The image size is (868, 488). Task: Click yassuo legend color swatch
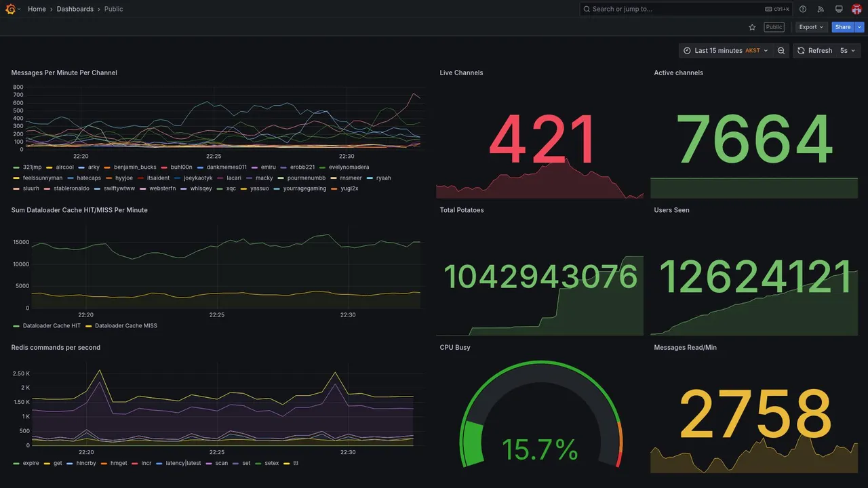click(x=244, y=188)
